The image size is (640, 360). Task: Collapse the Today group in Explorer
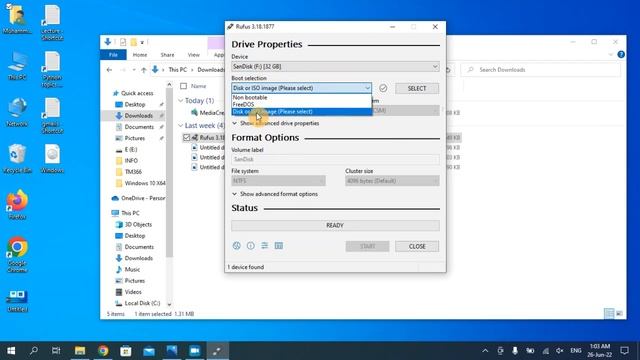pos(181,100)
